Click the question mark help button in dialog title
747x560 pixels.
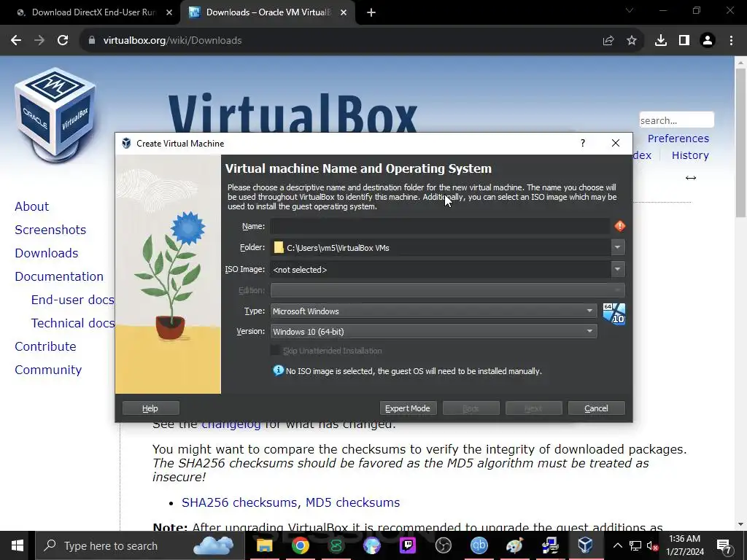point(583,144)
